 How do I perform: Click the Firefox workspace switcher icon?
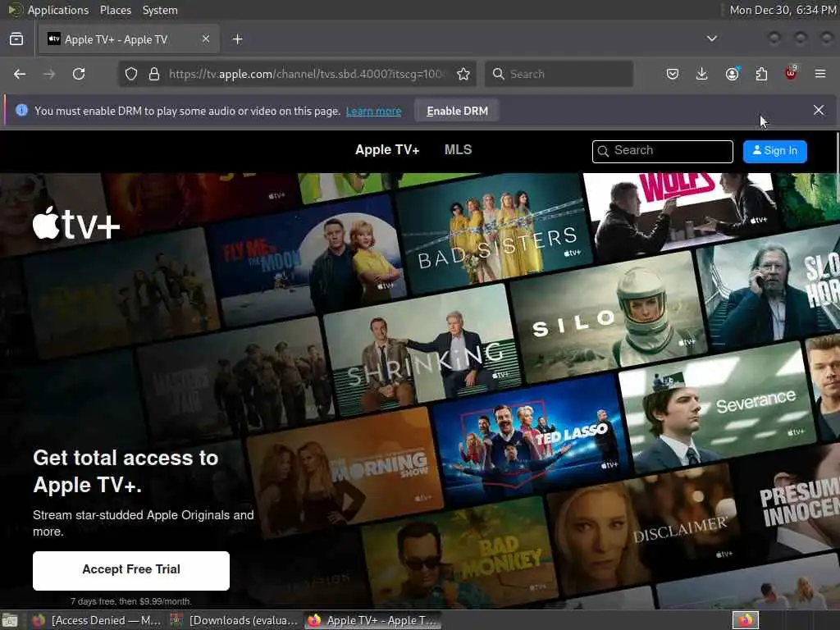[745, 620]
